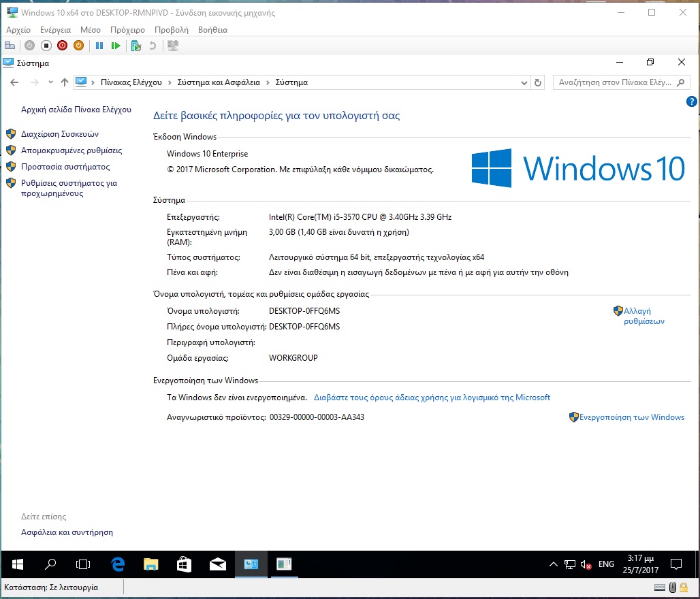
Task: Open Ασφάλεια και συντήρηση link
Action: (x=67, y=532)
